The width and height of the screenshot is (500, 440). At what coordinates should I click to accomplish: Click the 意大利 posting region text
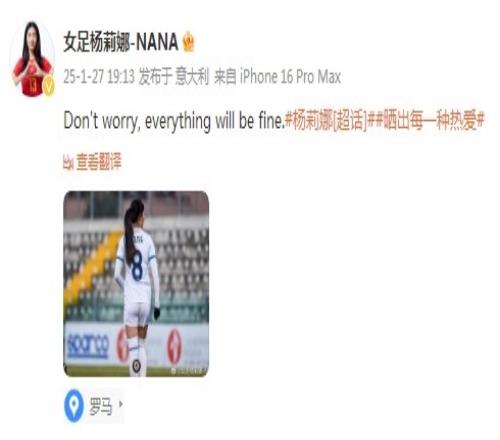192,77
